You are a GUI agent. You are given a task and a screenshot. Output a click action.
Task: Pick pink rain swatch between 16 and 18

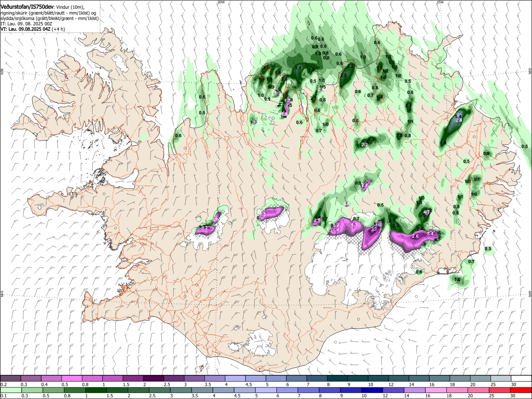click(436, 390)
